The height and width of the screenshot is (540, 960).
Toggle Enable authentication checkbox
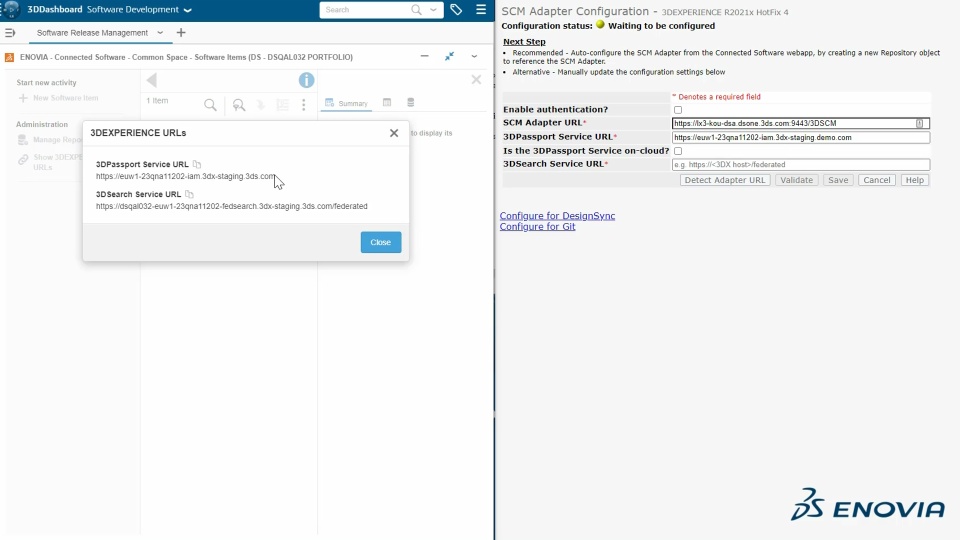coord(678,110)
